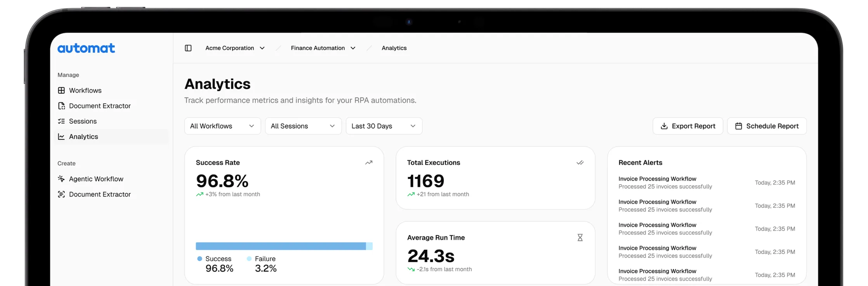The width and height of the screenshot is (868, 286).
Task: Click the Recent Alerts heading
Action: point(640,162)
